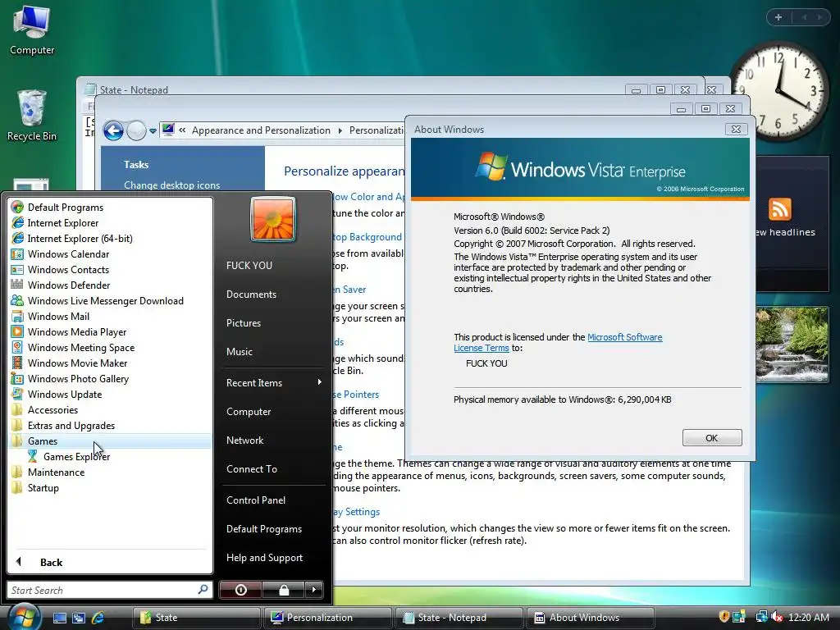The image size is (840, 630).
Task: Expand the Accessories folder
Action: [52, 410]
